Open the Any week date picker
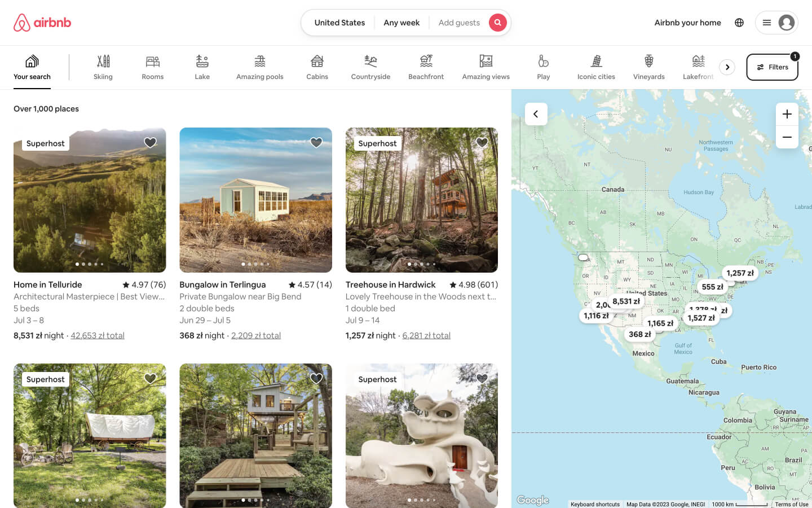The height and width of the screenshot is (508, 812). tap(401, 23)
